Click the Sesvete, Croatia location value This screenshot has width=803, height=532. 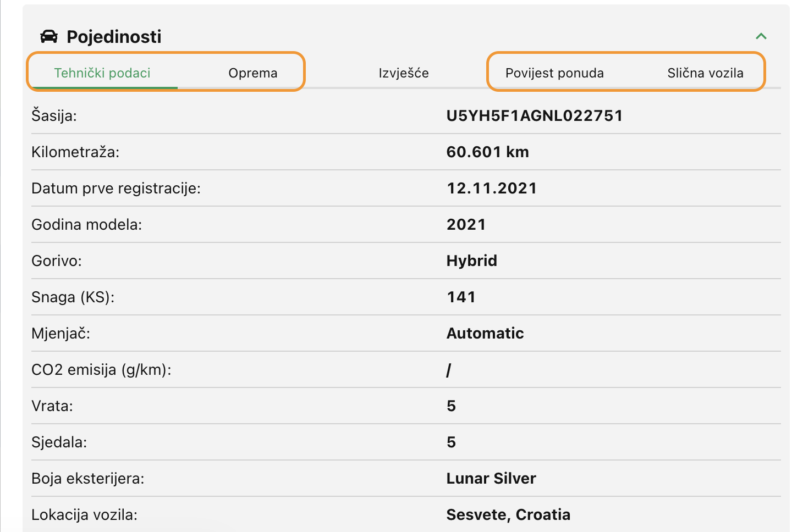click(x=508, y=514)
